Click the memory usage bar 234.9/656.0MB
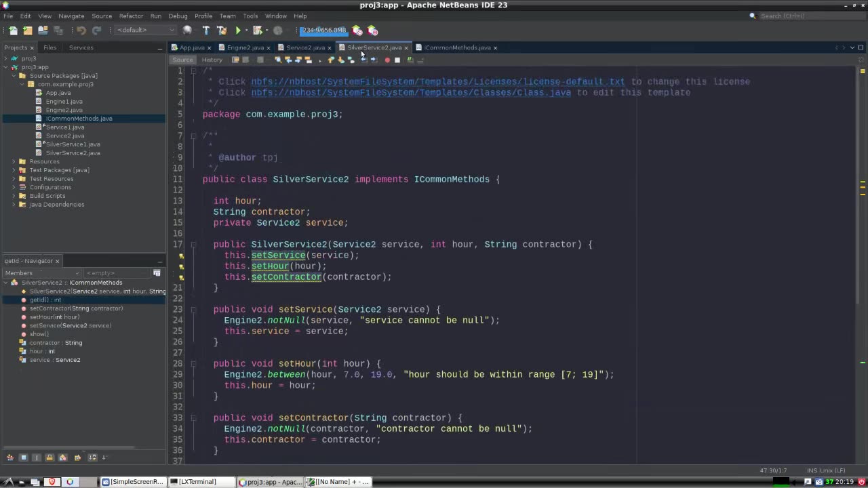The width and height of the screenshot is (868, 488). click(324, 30)
